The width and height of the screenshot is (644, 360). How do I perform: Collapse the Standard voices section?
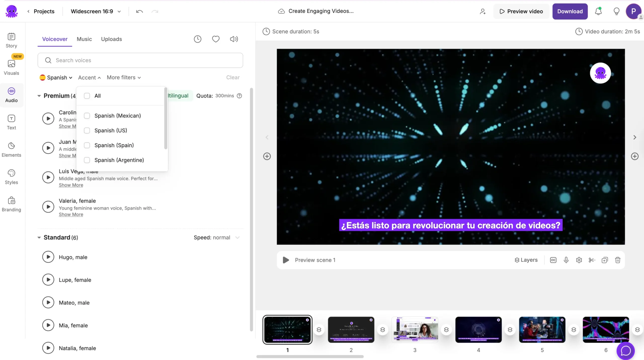[x=39, y=237]
